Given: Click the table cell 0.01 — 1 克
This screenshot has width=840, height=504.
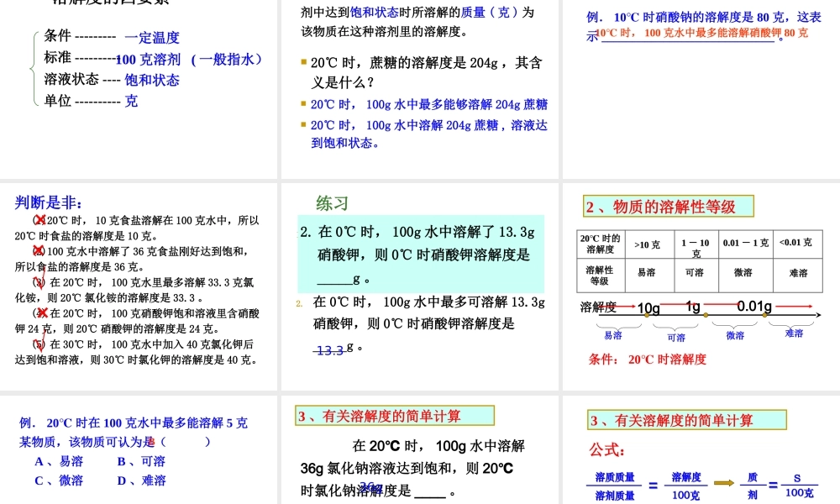Looking at the screenshot, I should tap(746, 244).
